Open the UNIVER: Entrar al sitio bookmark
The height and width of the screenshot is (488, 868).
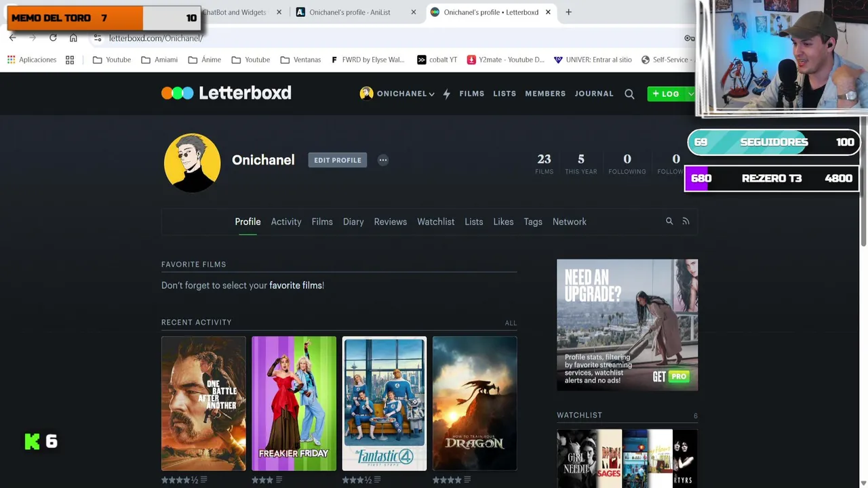pos(593,60)
